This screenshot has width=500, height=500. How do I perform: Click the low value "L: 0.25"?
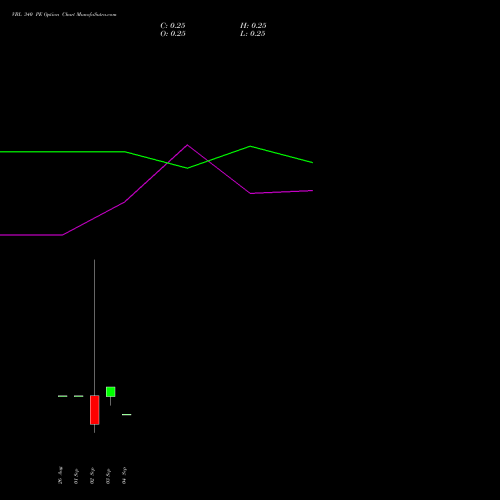tap(253, 34)
